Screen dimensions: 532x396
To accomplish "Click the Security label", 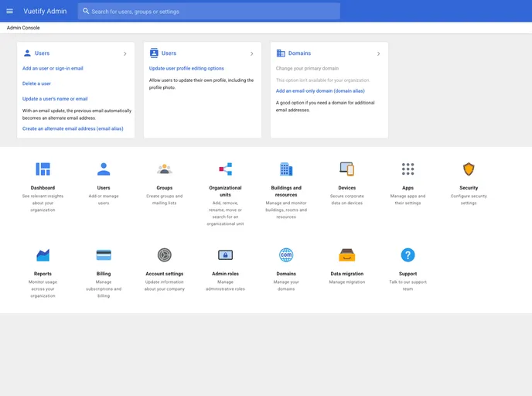I will coord(469,188).
